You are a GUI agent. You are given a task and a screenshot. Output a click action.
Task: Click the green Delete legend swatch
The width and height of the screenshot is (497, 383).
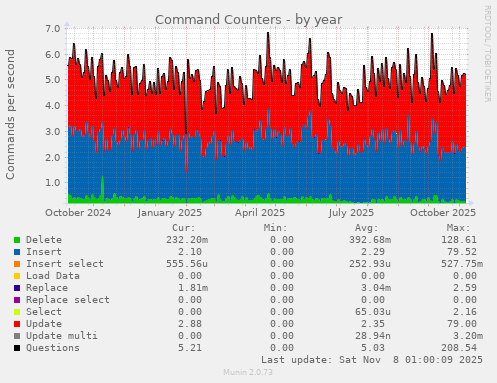17,240
